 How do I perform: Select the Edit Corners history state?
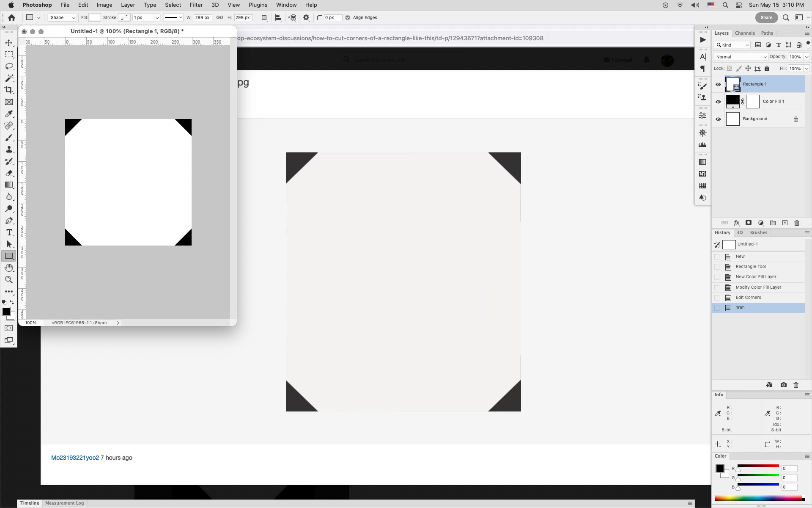[x=748, y=298]
